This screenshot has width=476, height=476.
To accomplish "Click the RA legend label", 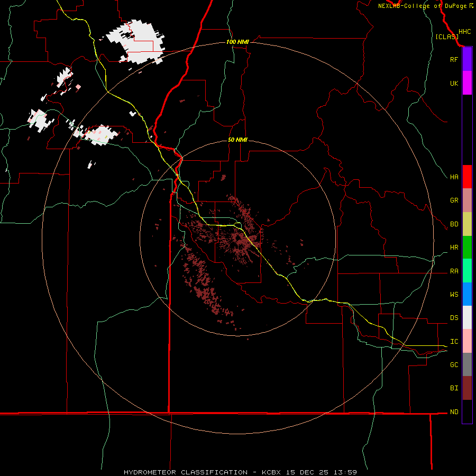I will click(x=454, y=271).
